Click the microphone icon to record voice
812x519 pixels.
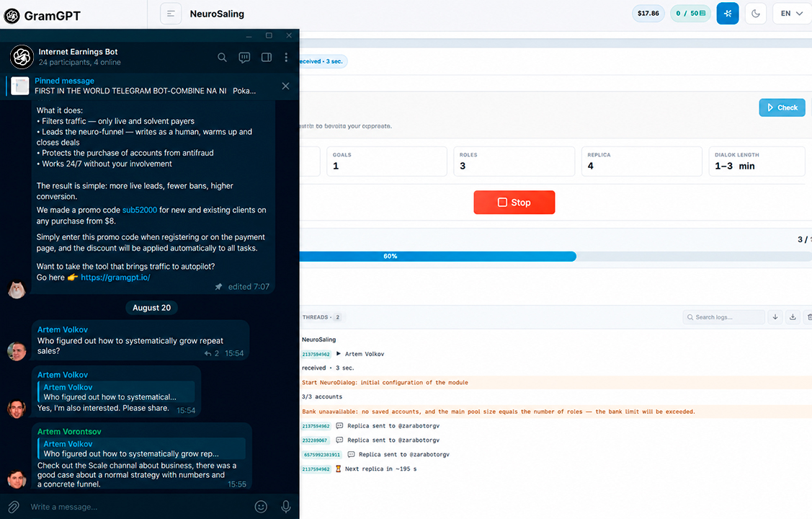286,507
